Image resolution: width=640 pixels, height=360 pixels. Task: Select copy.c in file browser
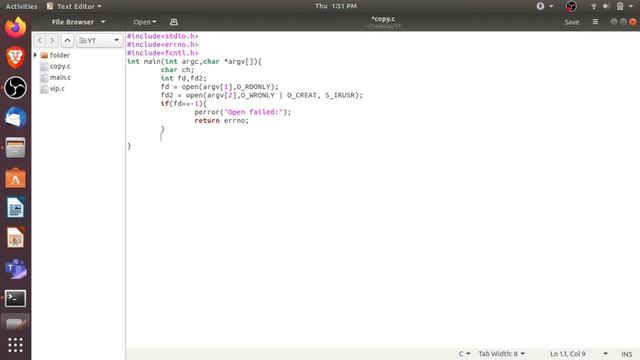(x=60, y=66)
